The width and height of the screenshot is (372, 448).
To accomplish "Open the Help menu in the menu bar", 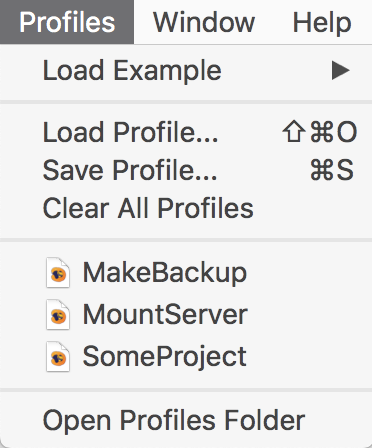I will tap(322, 22).
